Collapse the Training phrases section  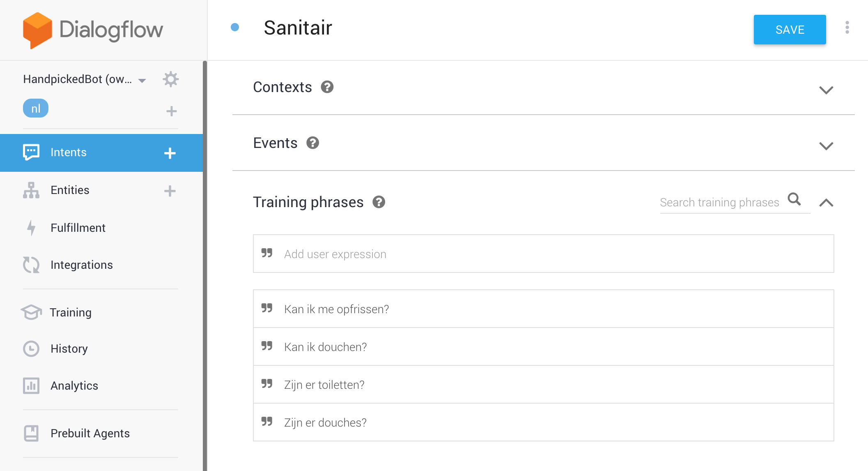[x=826, y=203]
